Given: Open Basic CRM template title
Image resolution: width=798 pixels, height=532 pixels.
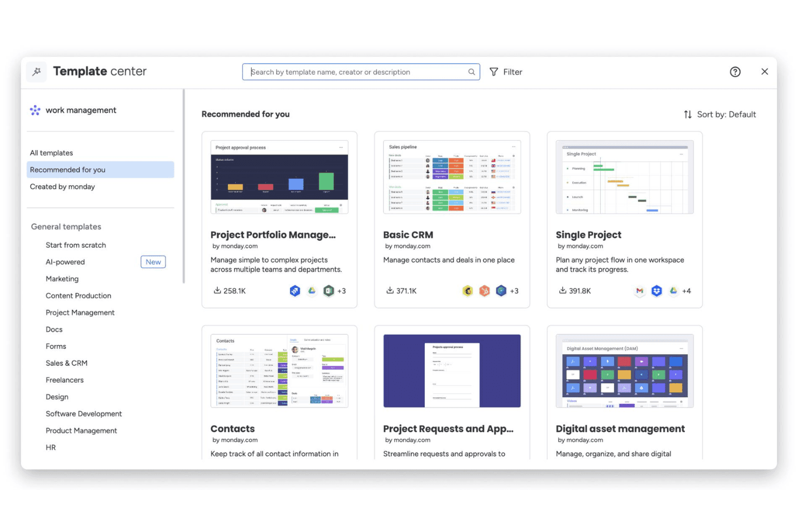Looking at the screenshot, I should tap(408, 234).
